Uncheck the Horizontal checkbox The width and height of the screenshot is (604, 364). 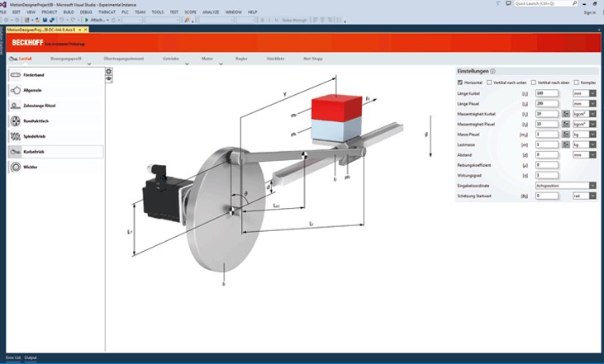click(460, 83)
